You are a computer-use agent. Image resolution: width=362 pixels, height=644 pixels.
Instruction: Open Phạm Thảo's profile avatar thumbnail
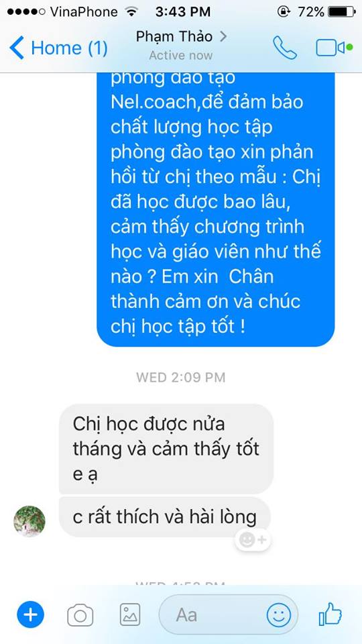click(29, 521)
